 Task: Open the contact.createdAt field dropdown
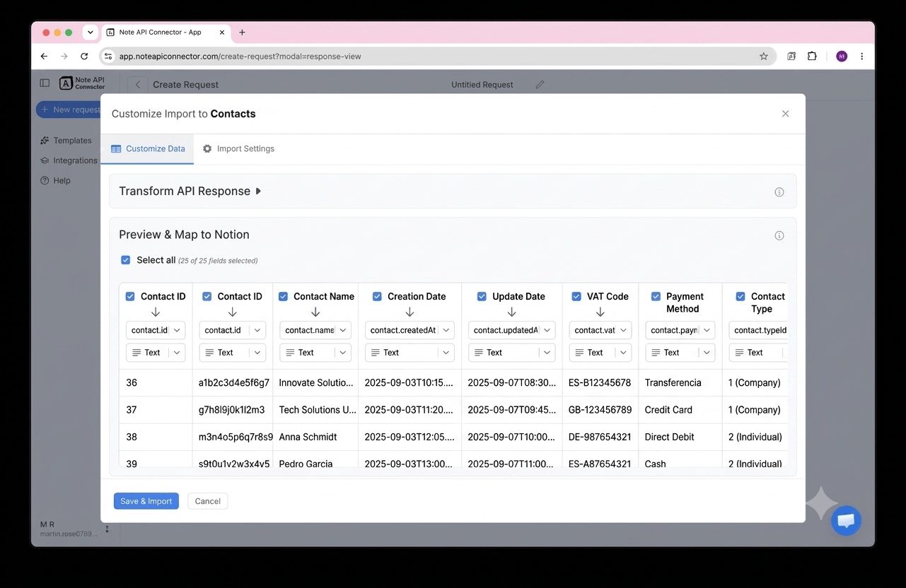(x=410, y=330)
